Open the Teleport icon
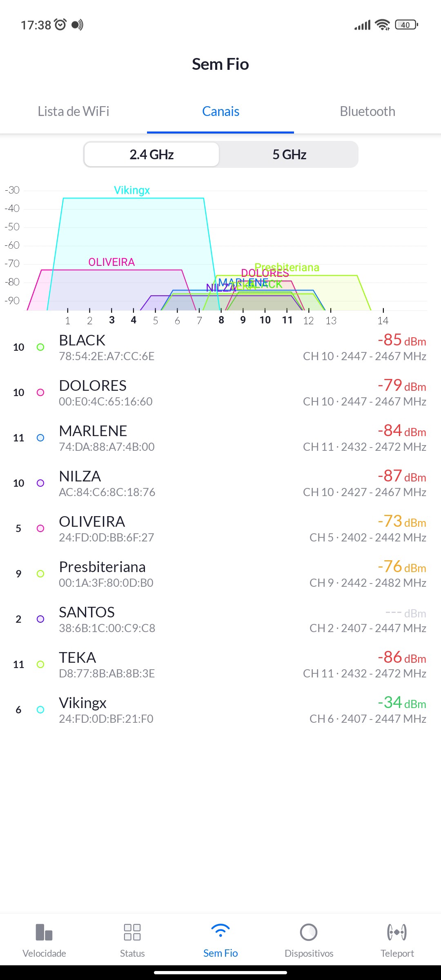Image resolution: width=441 pixels, height=980 pixels. coord(397,932)
